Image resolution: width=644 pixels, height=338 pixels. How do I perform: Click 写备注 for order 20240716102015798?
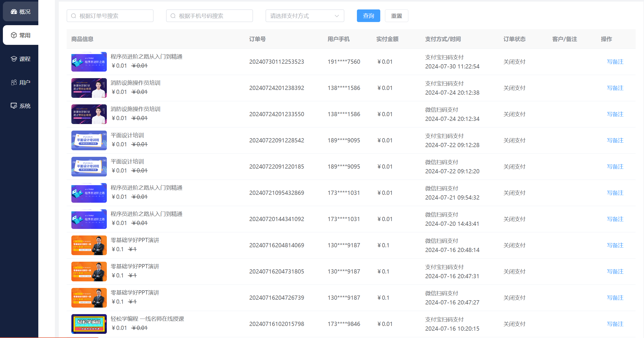[615, 324]
